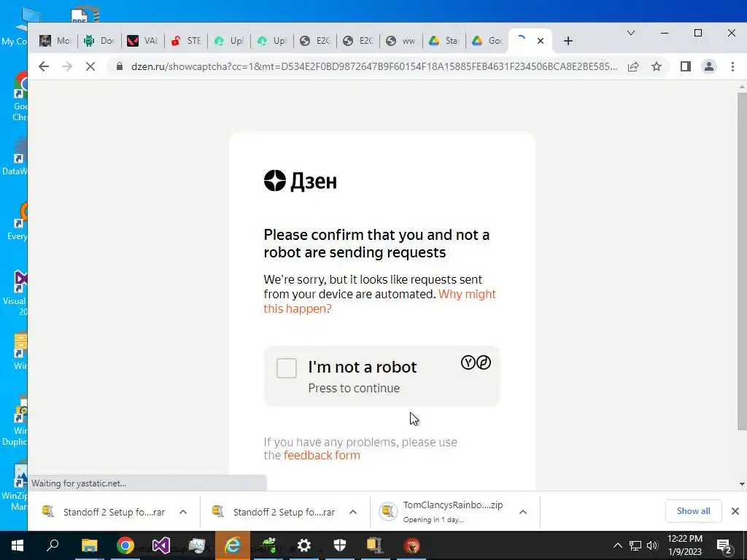This screenshot has width=747, height=560.
Task: Open the Chrome three-dot menu
Action: click(732, 66)
